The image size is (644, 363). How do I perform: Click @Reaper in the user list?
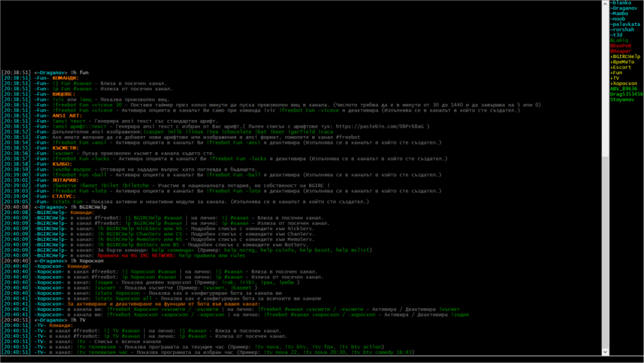pyautogui.click(x=620, y=51)
